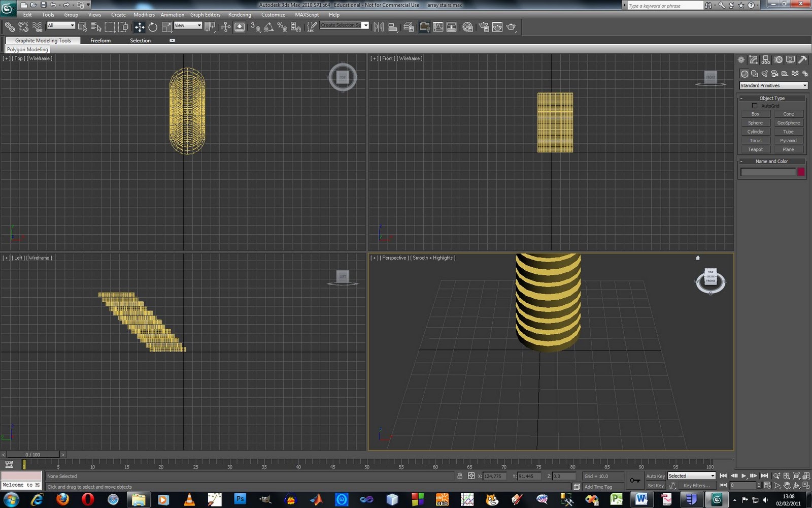This screenshot has height=508, width=812.
Task: Toggle Set Key animation mode
Action: pyautogui.click(x=655, y=486)
